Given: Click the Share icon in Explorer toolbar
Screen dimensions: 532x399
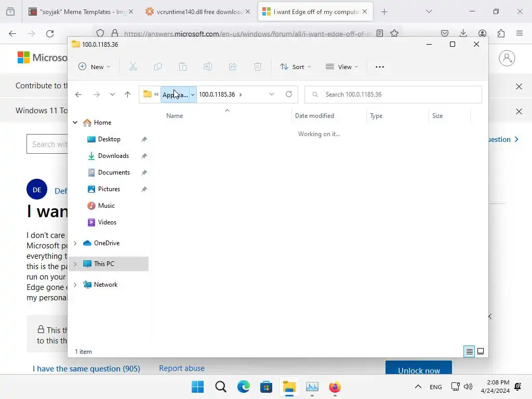Looking at the screenshot, I should coord(233,67).
